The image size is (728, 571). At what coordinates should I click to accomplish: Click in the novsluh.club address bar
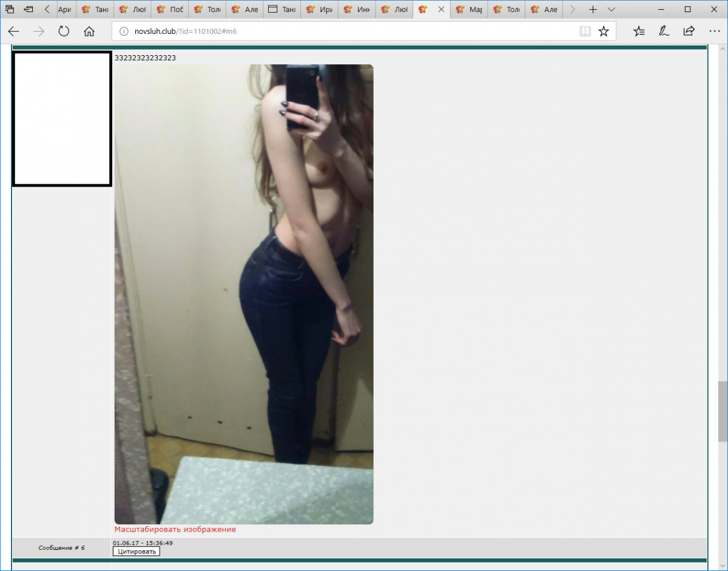346,32
